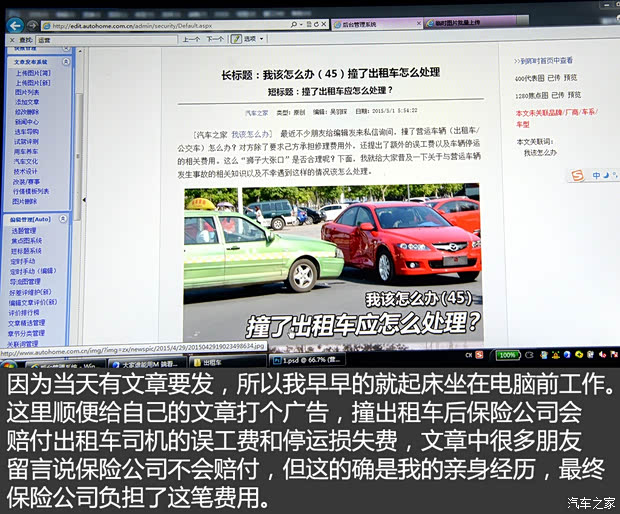Open 行情模板列表 in the sidebar
Viewport: 620px width, 514px height.
(31, 191)
